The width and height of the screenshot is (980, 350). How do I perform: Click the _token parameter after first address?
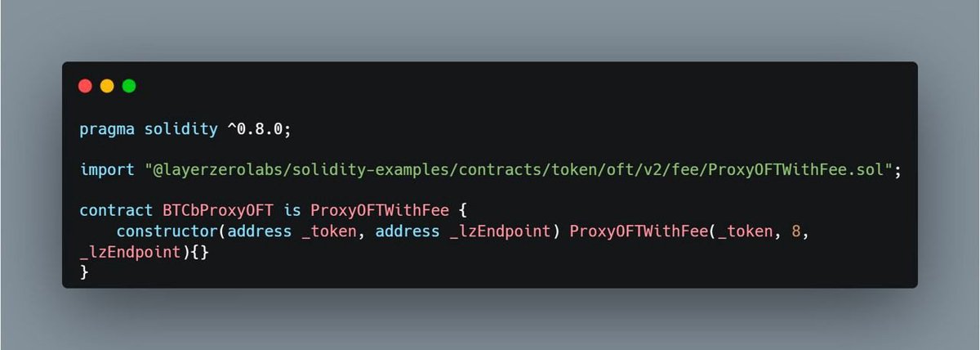pyautogui.click(x=329, y=231)
